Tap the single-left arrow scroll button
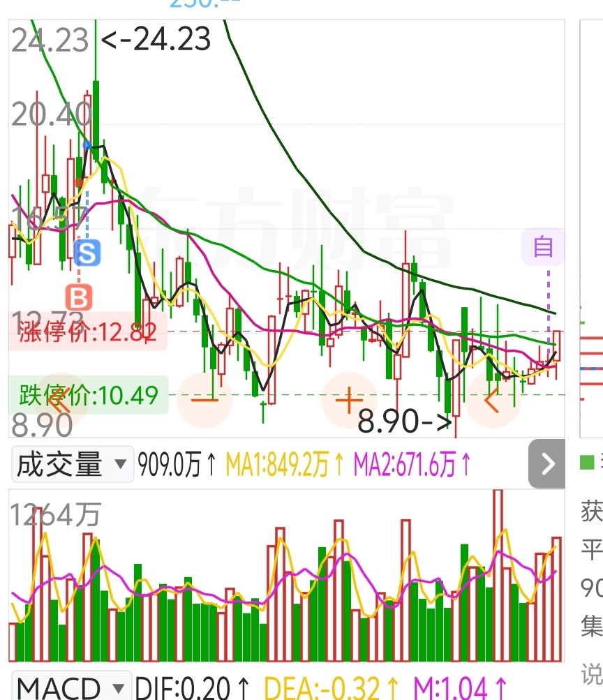The width and height of the screenshot is (603, 700). coord(493,400)
